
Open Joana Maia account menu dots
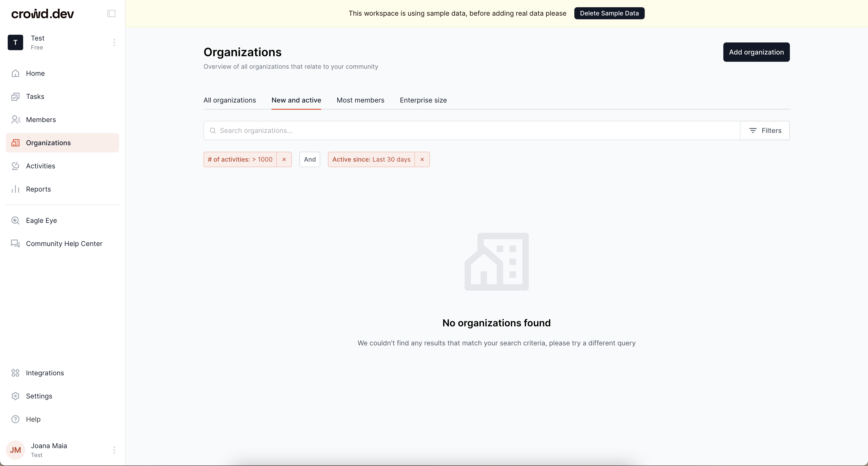tap(114, 450)
